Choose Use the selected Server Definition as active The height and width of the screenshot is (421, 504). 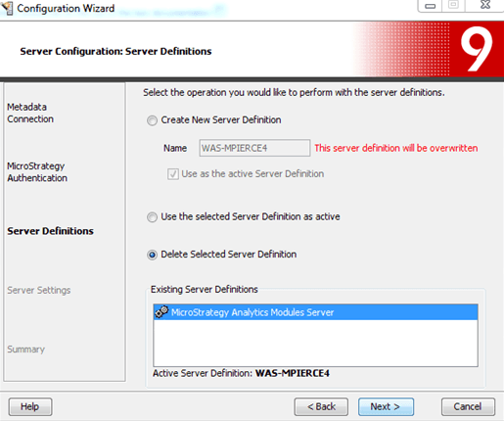click(x=152, y=217)
